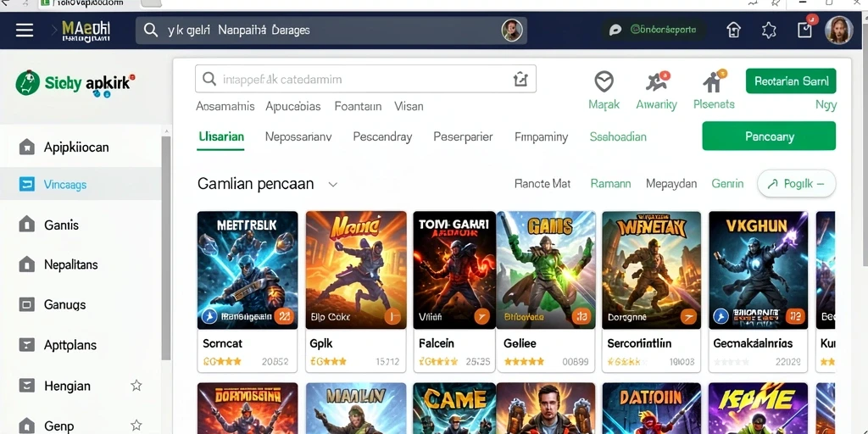Click the green Pencoany button
Screen dimensions: 868x434
point(769,136)
